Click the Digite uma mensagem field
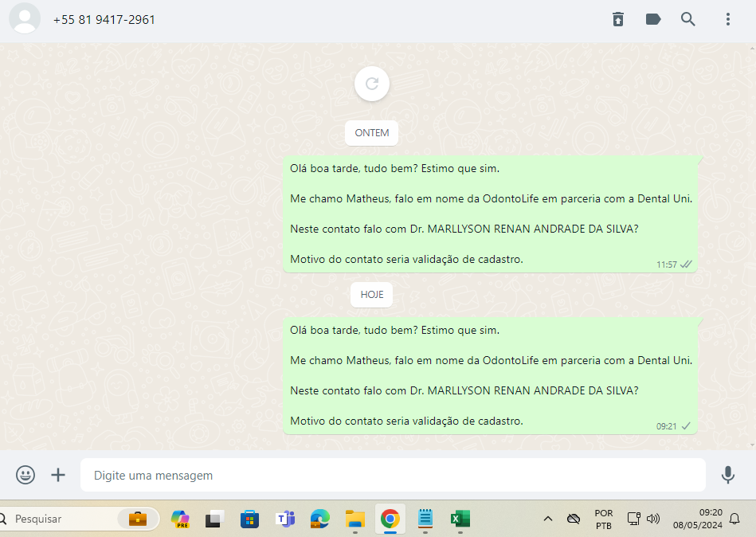 (392, 475)
